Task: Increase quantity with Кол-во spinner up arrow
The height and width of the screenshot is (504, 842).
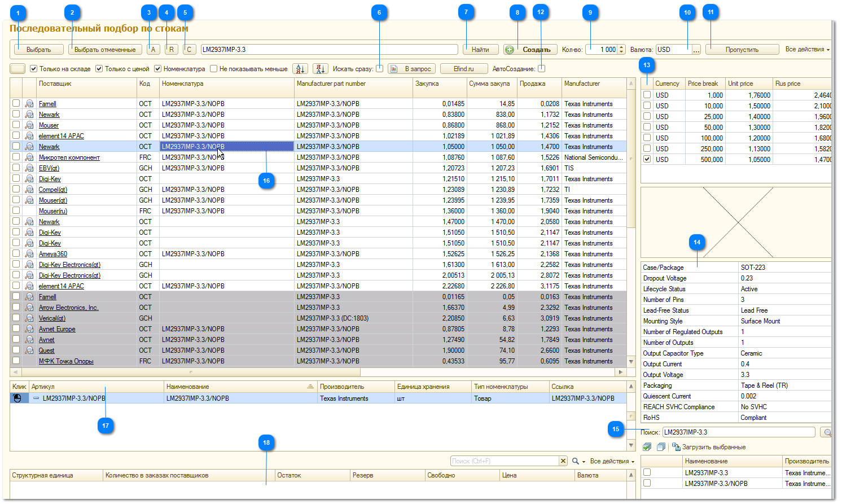Action: (x=621, y=47)
